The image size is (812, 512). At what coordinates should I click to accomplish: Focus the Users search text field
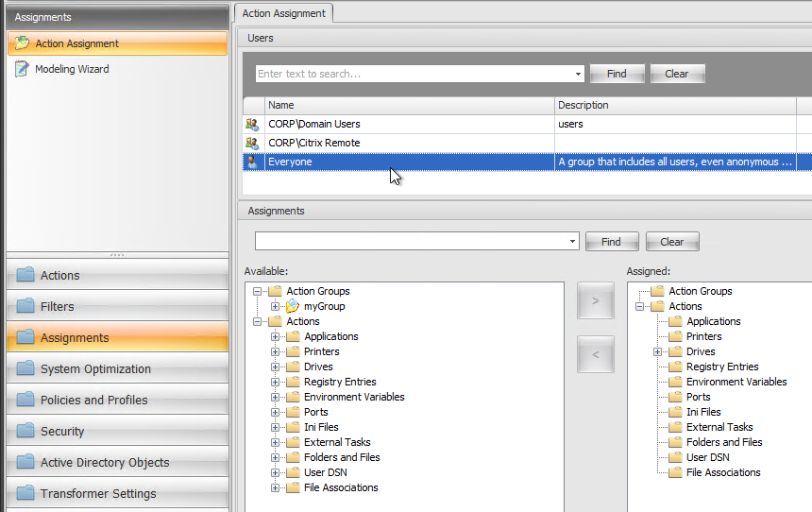pos(414,74)
